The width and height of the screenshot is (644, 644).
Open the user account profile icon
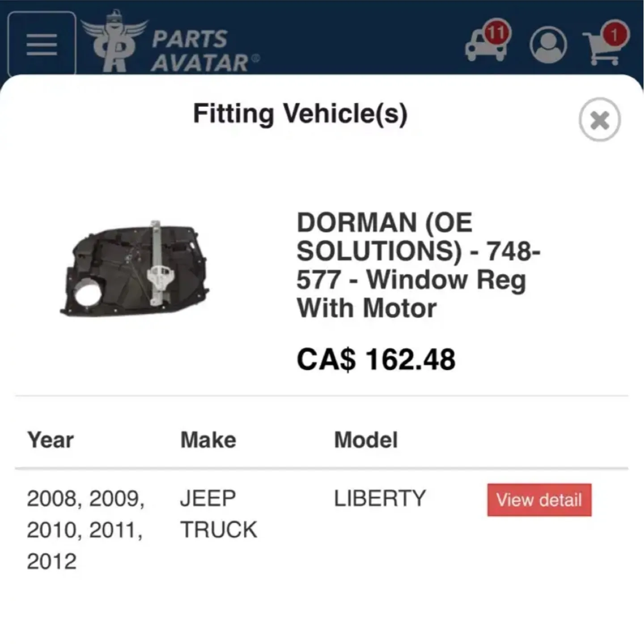pyautogui.click(x=548, y=44)
